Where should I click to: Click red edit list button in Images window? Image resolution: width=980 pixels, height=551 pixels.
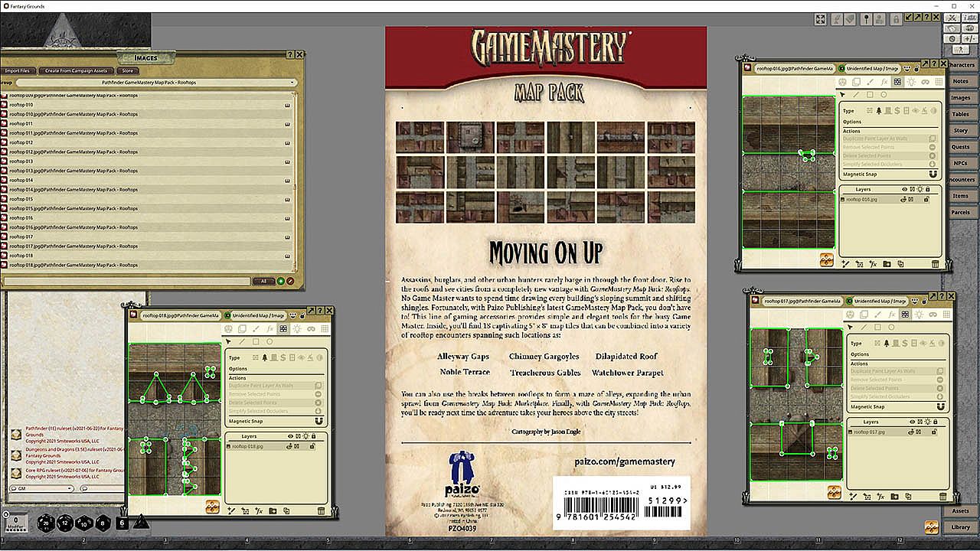(x=290, y=281)
